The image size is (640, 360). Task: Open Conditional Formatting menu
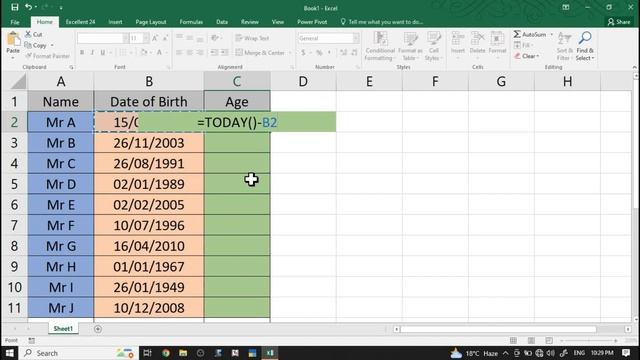380,46
